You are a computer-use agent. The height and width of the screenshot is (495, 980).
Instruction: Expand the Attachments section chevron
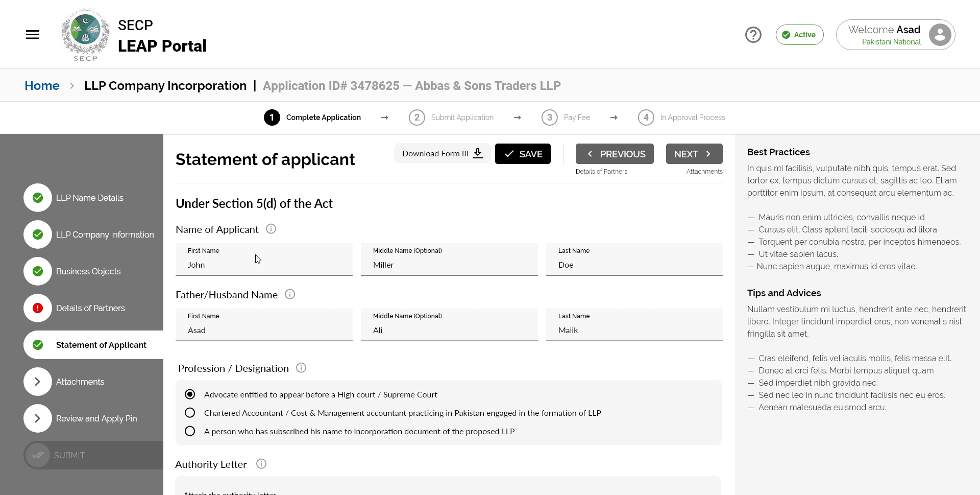37,382
